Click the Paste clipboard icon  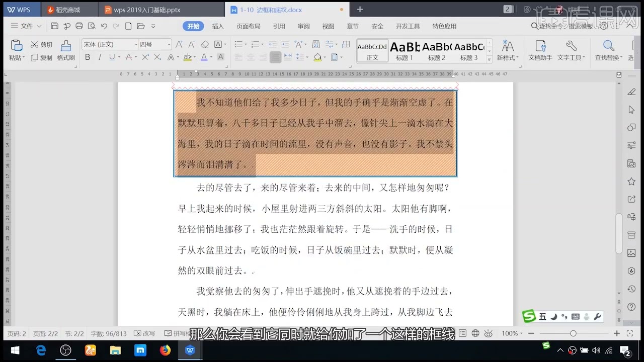point(16,45)
